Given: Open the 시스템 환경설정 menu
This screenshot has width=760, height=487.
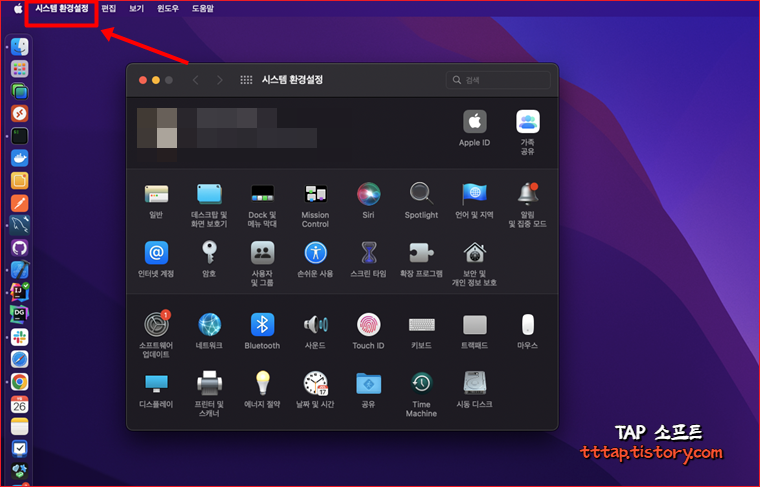Looking at the screenshot, I should (62, 8).
